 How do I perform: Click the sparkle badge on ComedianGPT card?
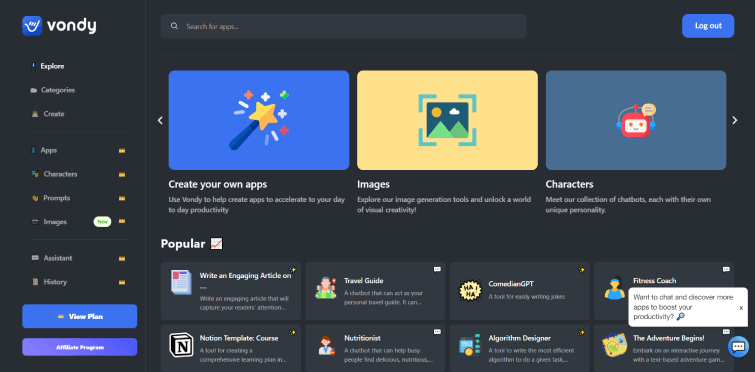pyautogui.click(x=582, y=270)
